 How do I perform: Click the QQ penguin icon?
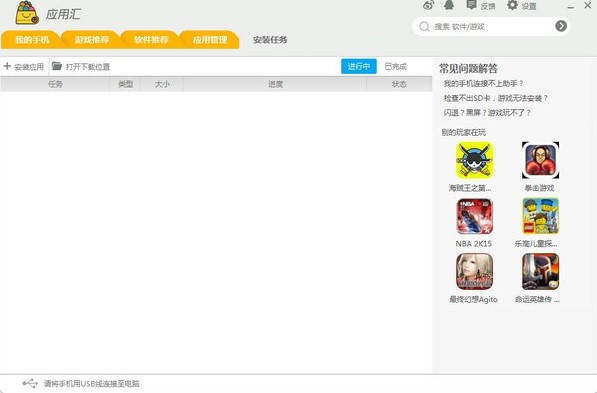(449, 5)
